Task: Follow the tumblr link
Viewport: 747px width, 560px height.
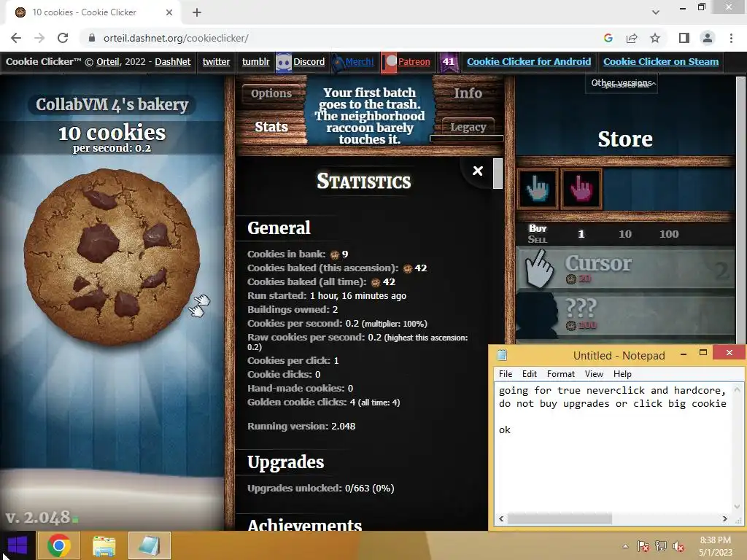Action: pos(255,61)
